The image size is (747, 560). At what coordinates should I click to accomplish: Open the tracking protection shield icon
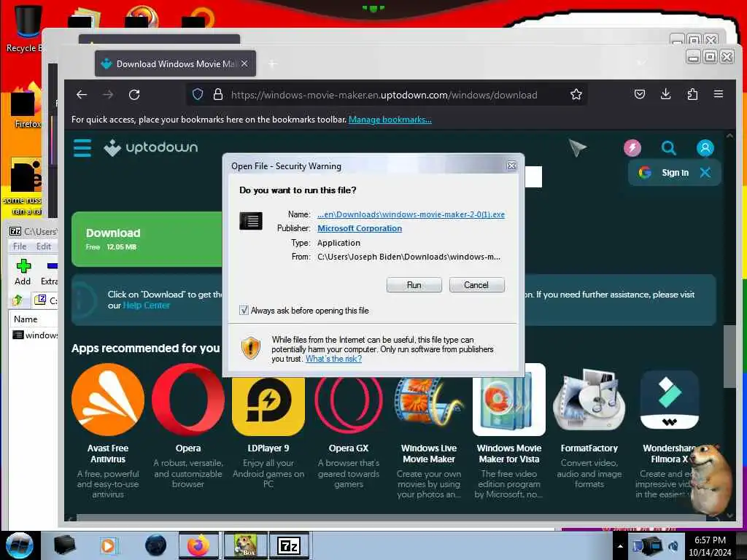pos(198,95)
